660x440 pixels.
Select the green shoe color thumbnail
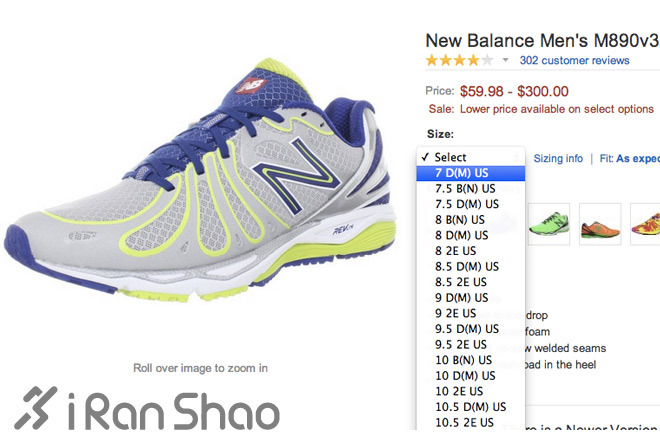(549, 223)
